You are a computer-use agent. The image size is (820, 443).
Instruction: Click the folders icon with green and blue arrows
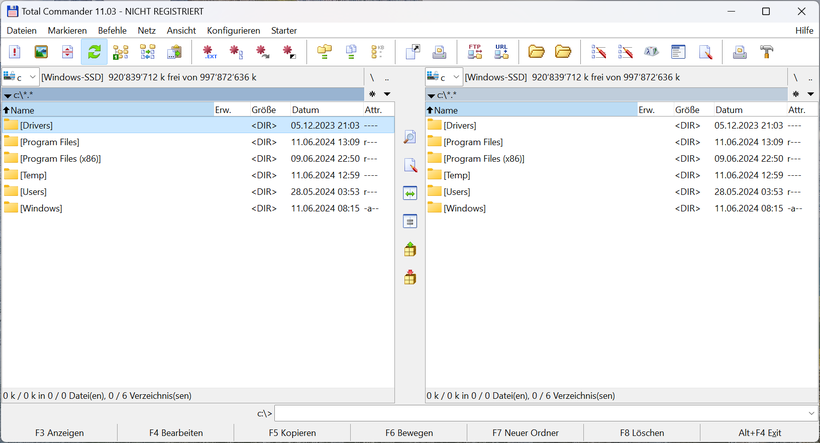147,52
